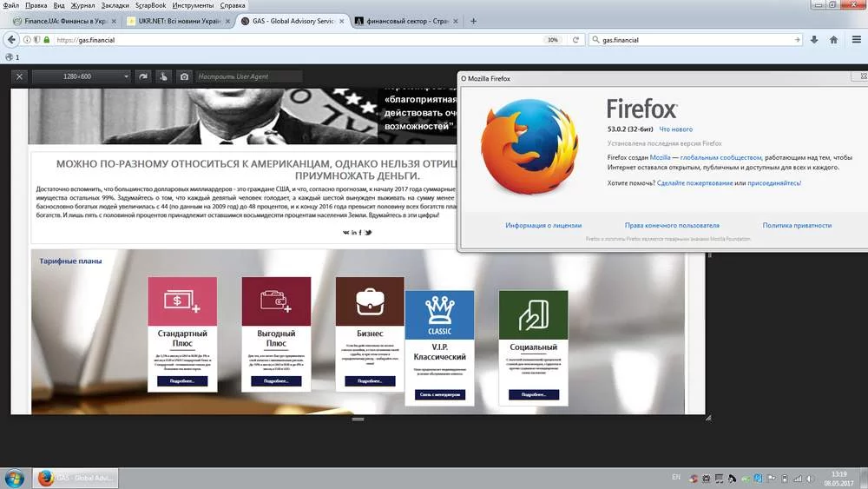This screenshot has height=489, width=868.
Task: Click the Twitter share icon below the article
Action: (368, 233)
